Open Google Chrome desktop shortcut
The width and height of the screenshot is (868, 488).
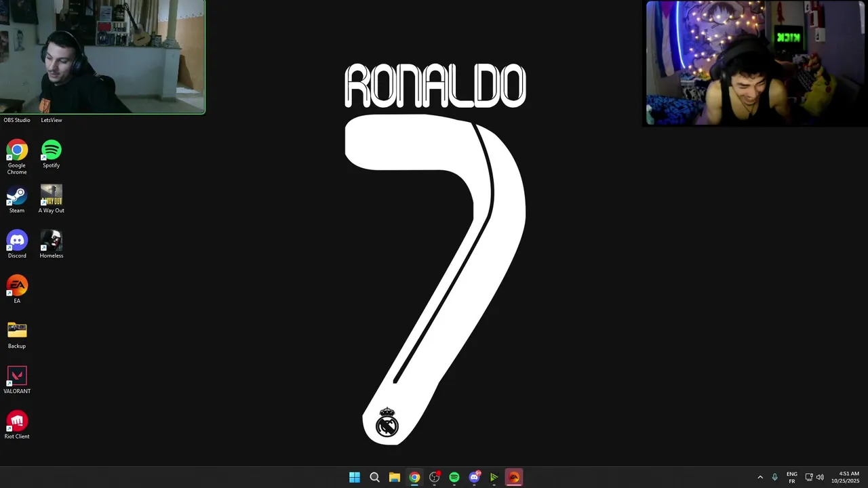17,157
